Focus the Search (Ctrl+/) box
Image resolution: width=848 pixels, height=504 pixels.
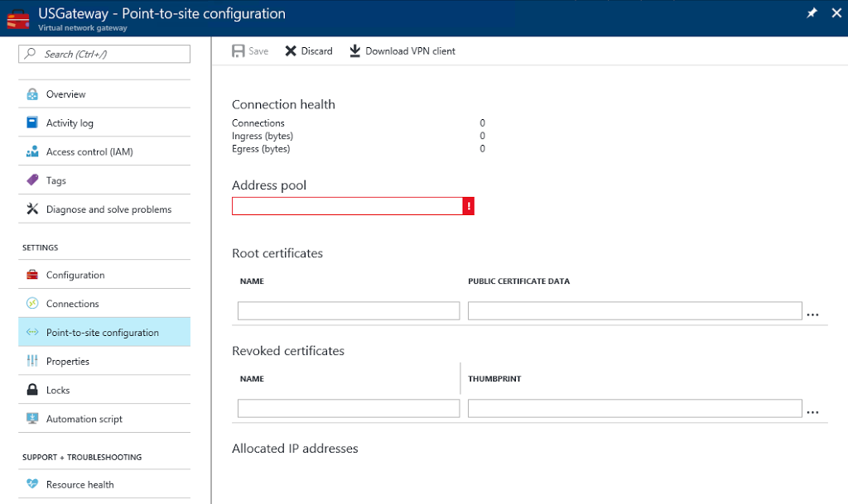coord(104,54)
